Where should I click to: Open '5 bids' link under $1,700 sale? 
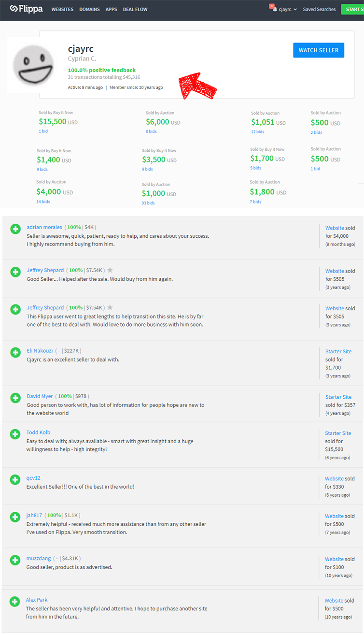255,168
